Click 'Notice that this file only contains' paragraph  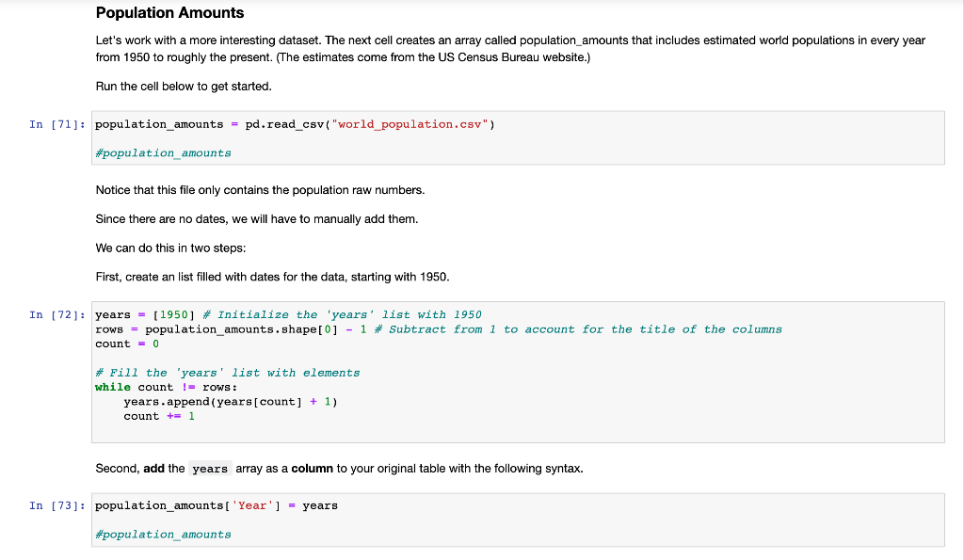[260, 190]
